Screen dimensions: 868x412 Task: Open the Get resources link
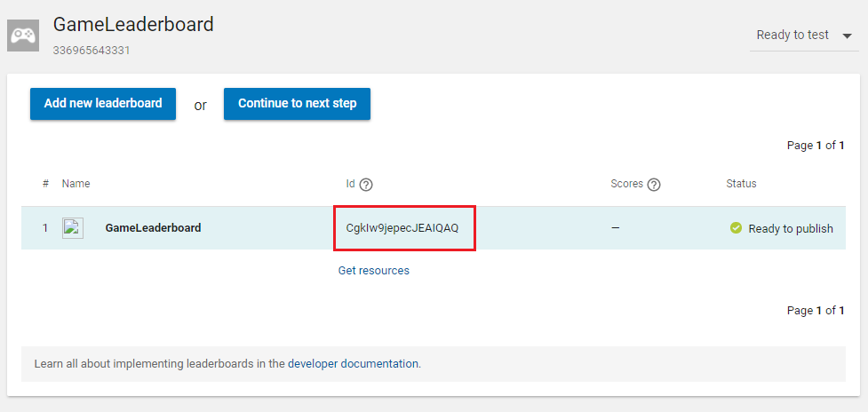374,271
